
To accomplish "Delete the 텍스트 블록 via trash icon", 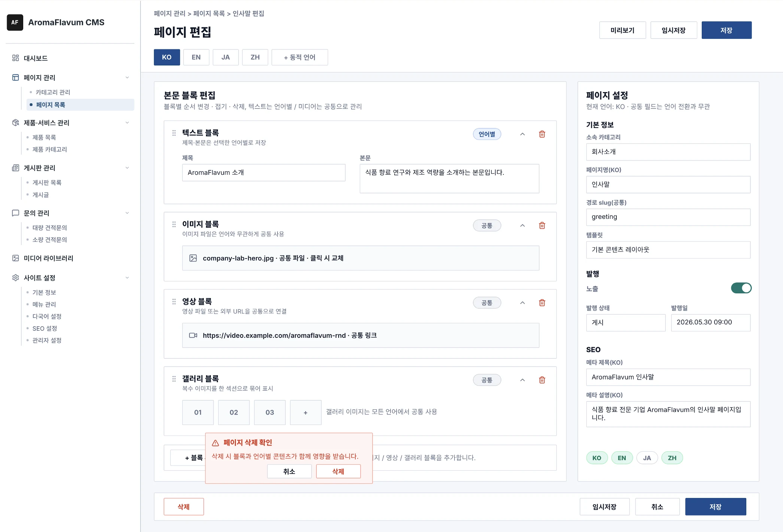I will tap(542, 134).
